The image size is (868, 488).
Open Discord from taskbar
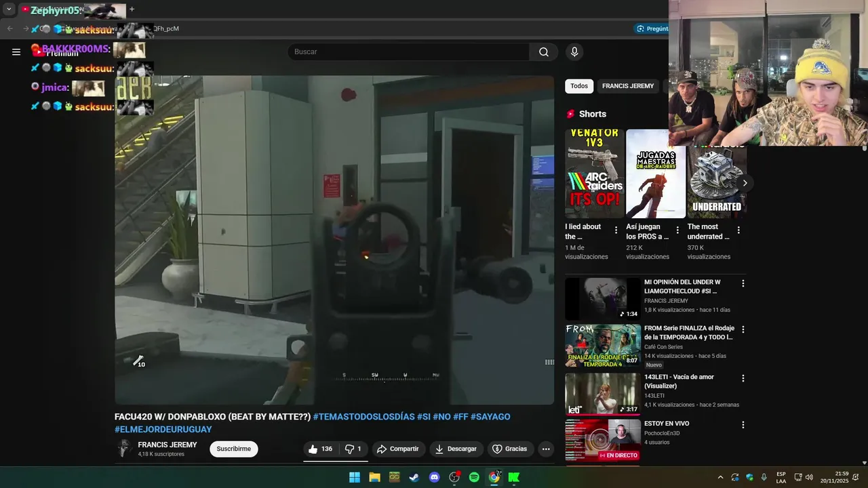coord(435,477)
